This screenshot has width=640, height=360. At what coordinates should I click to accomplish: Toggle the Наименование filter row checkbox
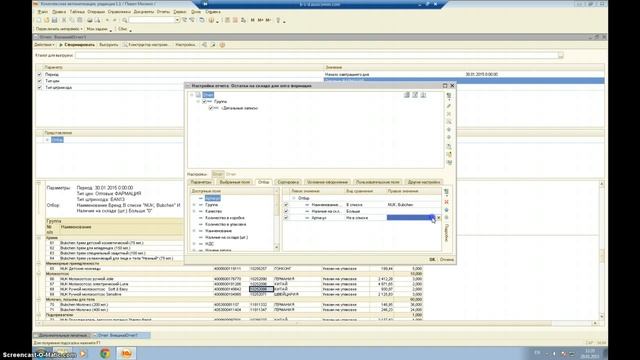pos(286,205)
